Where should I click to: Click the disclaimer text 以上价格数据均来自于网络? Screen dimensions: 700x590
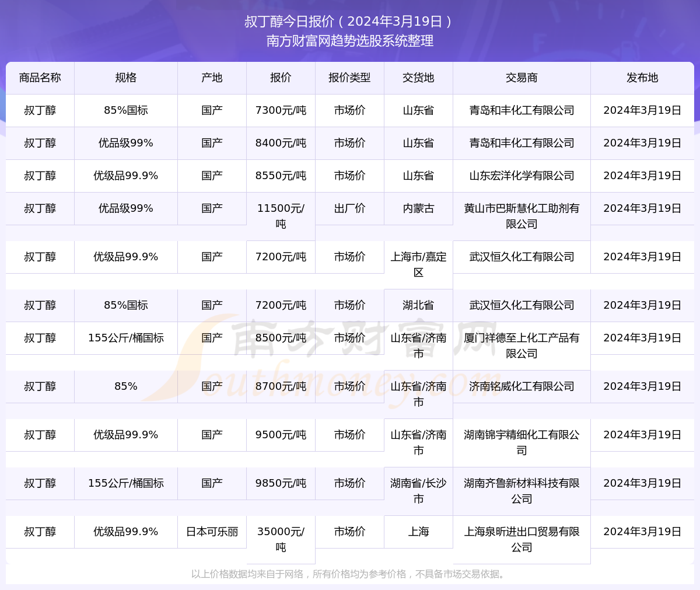tap(247, 574)
